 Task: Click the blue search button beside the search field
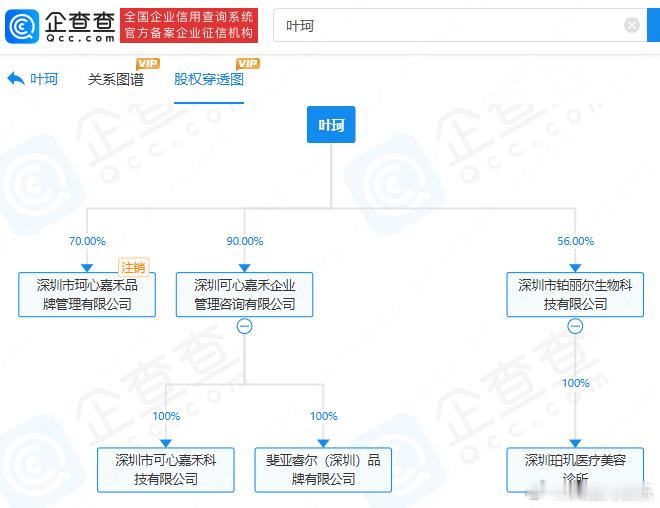click(x=653, y=25)
